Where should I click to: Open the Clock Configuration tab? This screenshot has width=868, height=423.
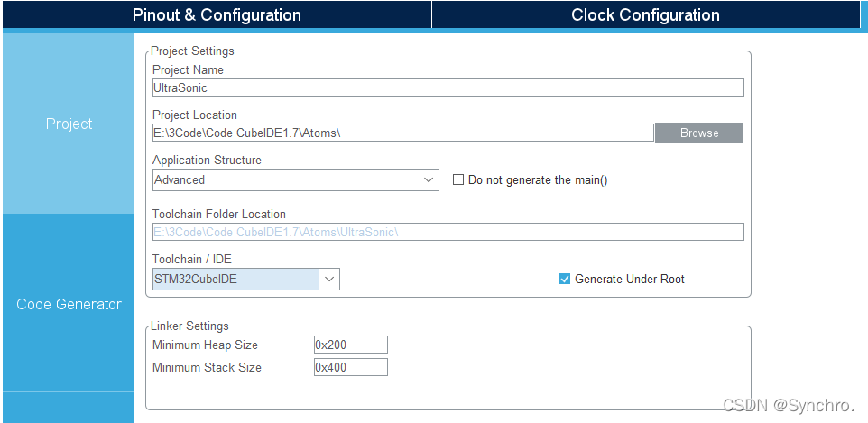click(645, 14)
